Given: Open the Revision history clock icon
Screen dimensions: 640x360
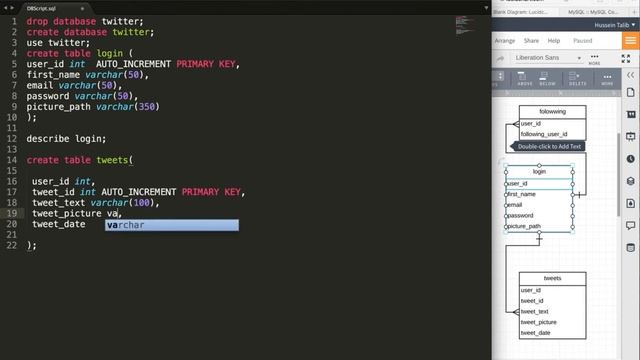Looking at the screenshot, I should (631, 159).
